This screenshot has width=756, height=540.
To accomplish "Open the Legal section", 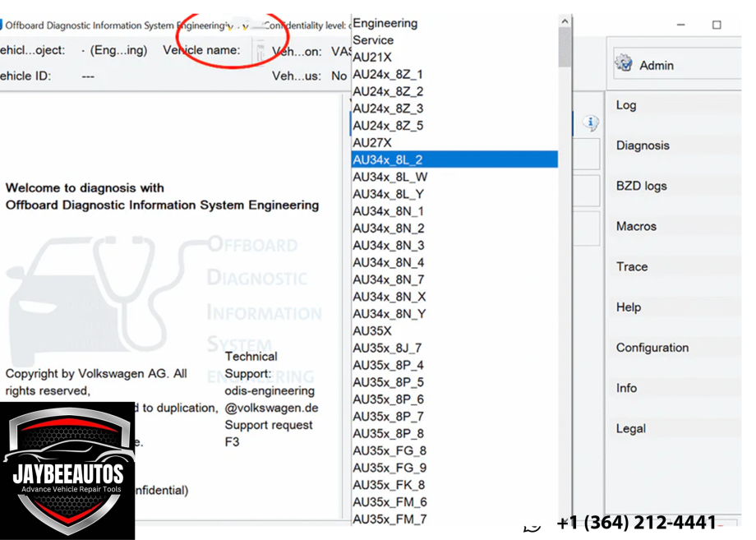I will click(630, 428).
